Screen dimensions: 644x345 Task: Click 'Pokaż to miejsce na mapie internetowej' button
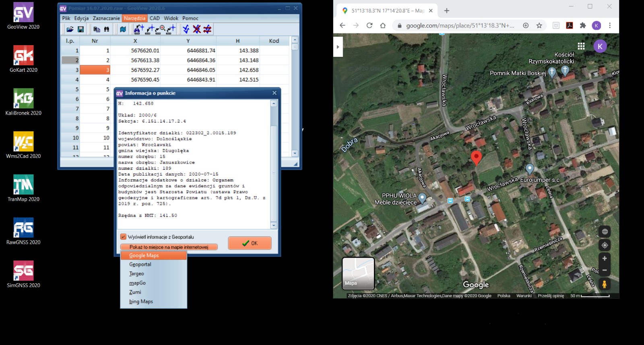169,247
